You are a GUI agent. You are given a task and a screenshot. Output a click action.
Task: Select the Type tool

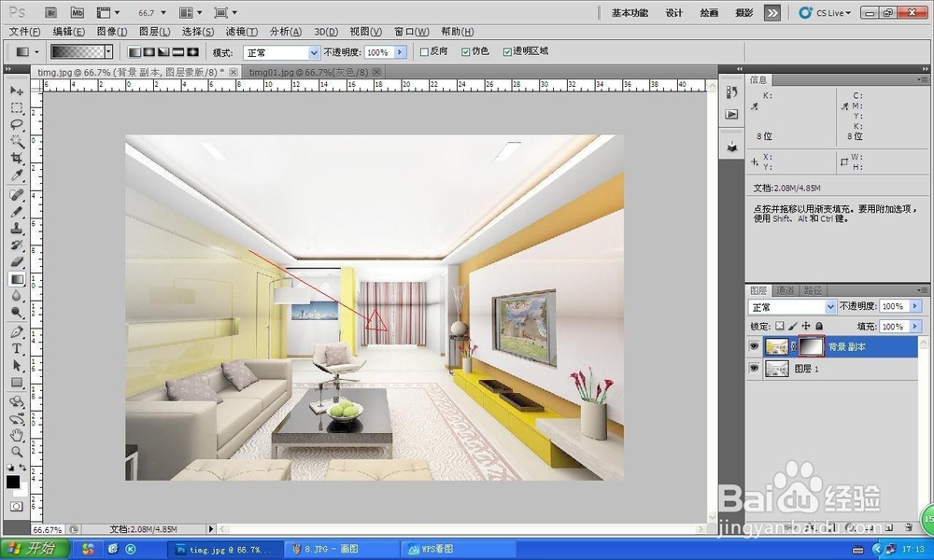[x=17, y=349]
